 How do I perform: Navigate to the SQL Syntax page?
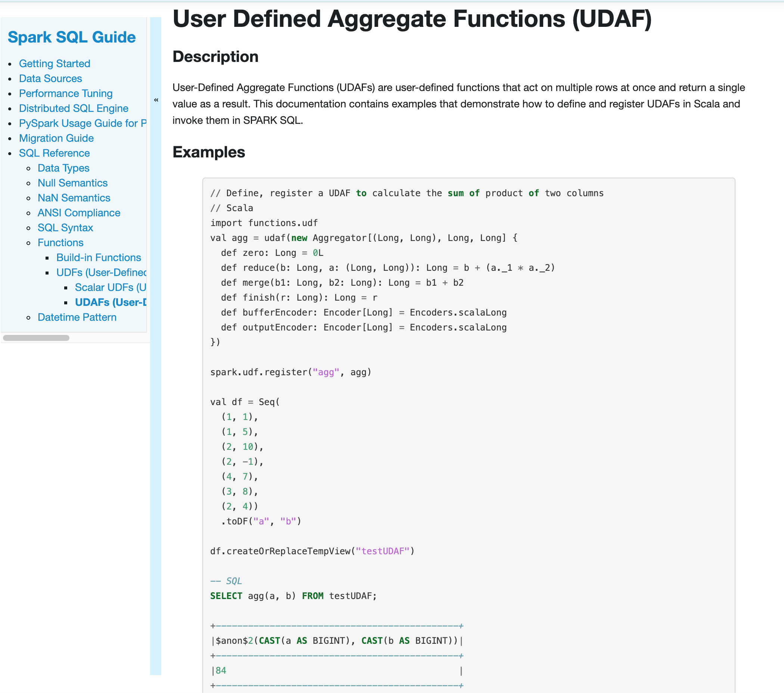click(x=65, y=228)
